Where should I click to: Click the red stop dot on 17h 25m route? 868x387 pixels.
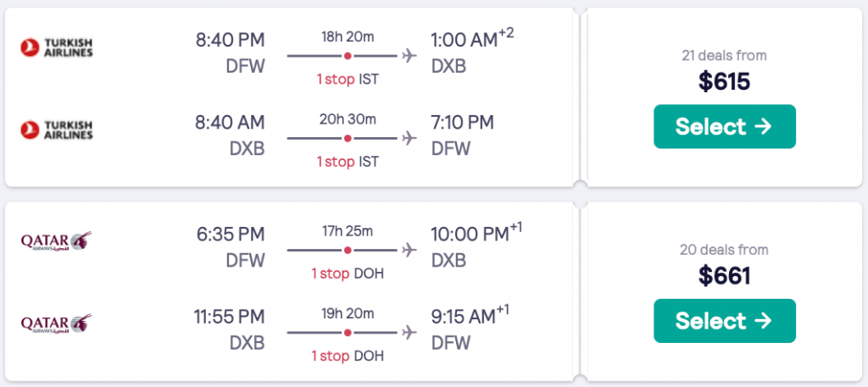(x=348, y=250)
